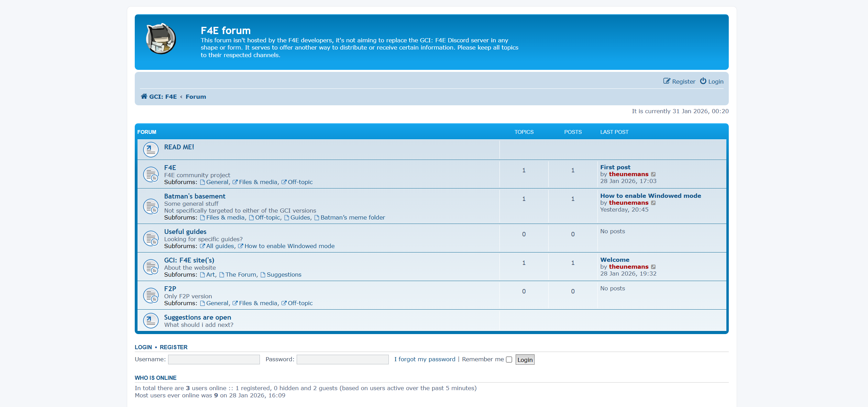Click the F4E forum Batman logo image
Viewport: 868px width, 407px height.
pyautogui.click(x=161, y=39)
